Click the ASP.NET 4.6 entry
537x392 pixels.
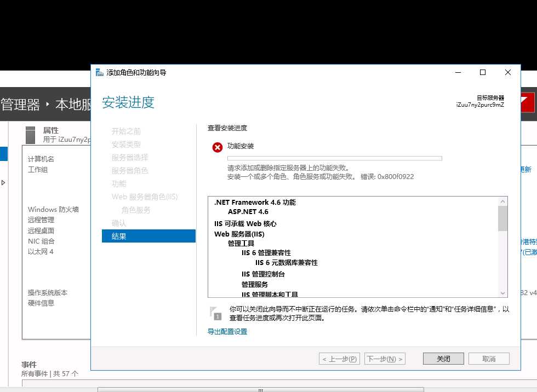click(x=248, y=212)
